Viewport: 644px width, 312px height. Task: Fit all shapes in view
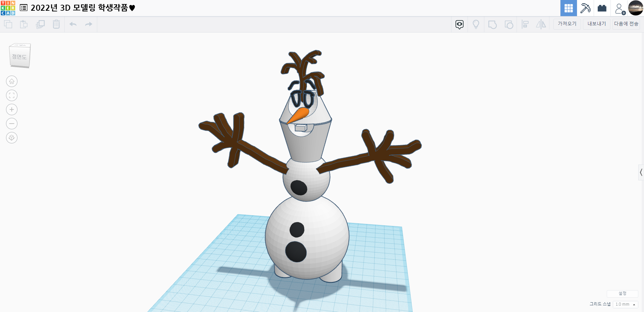12,95
